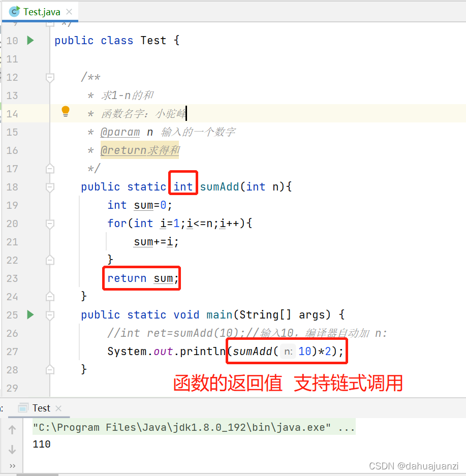466x476 pixels.
Task: Click the run configuration icon beside Test tab
Action: tap(23, 408)
